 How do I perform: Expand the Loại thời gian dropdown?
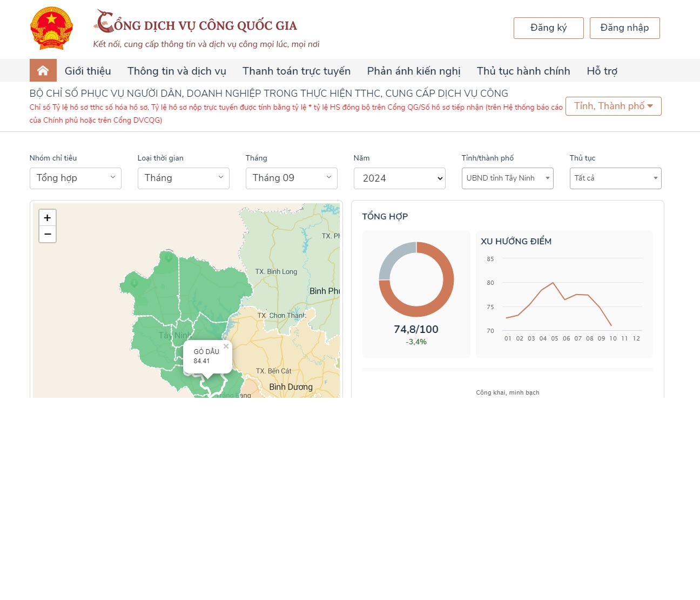point(184,178)
